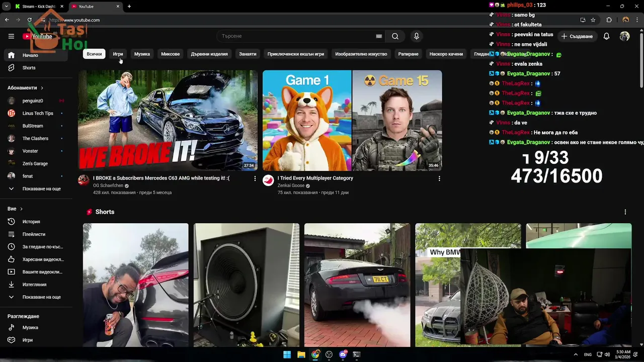Open options menu for Multiplayer Category video
Screen dimensions: 644x362
tap(439, 178)
